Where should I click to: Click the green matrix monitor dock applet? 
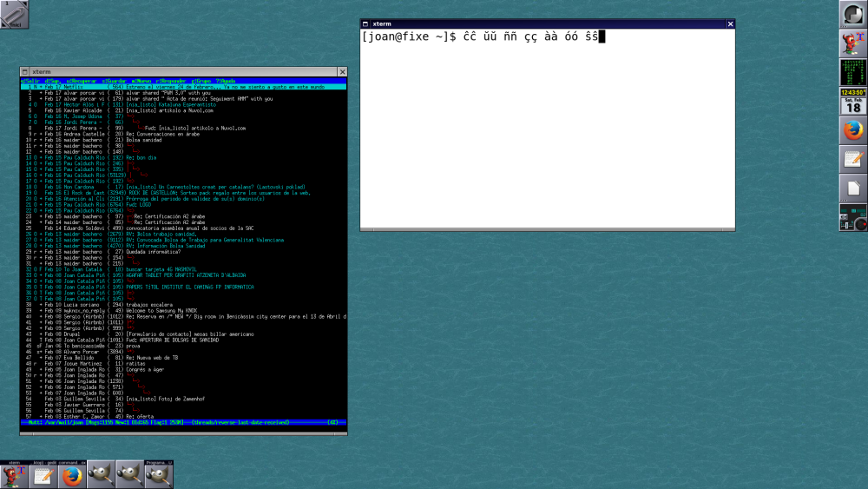click(x=853, y=72)
